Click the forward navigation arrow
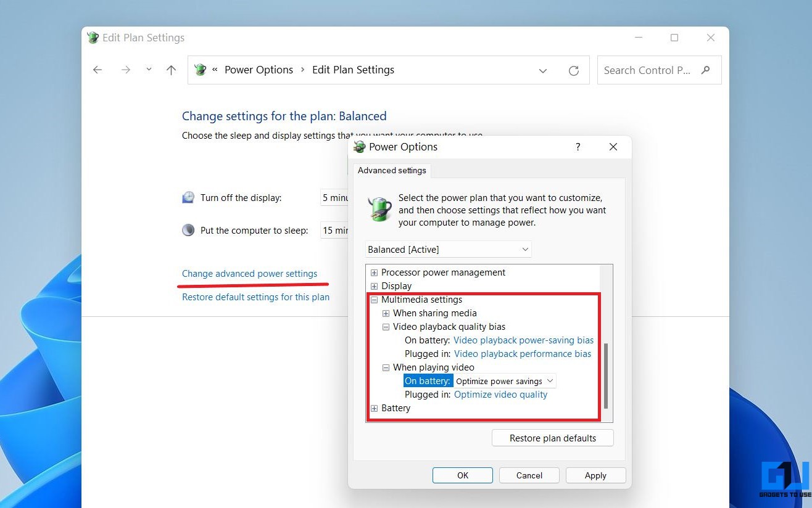 (x=126, y=70)
